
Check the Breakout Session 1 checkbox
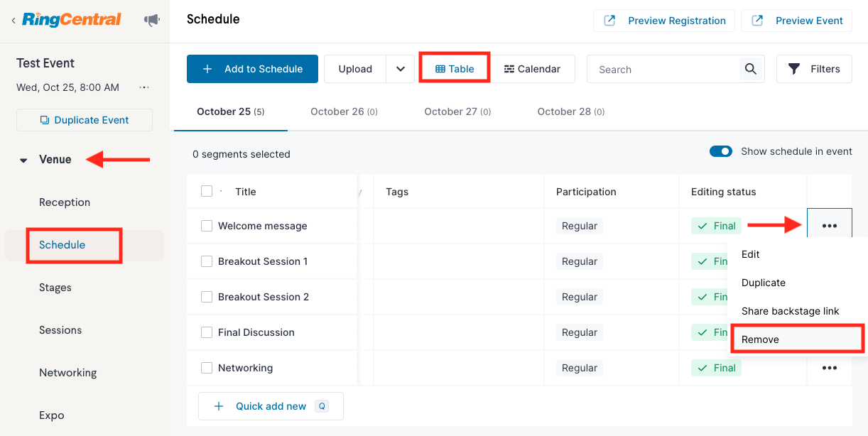(x=207, y=261)
